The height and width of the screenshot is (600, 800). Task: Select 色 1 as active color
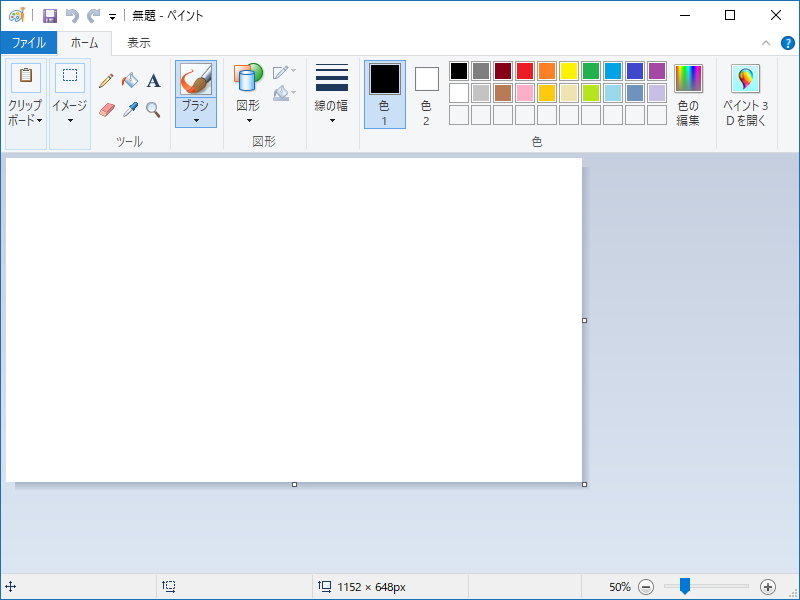point(385,94)
